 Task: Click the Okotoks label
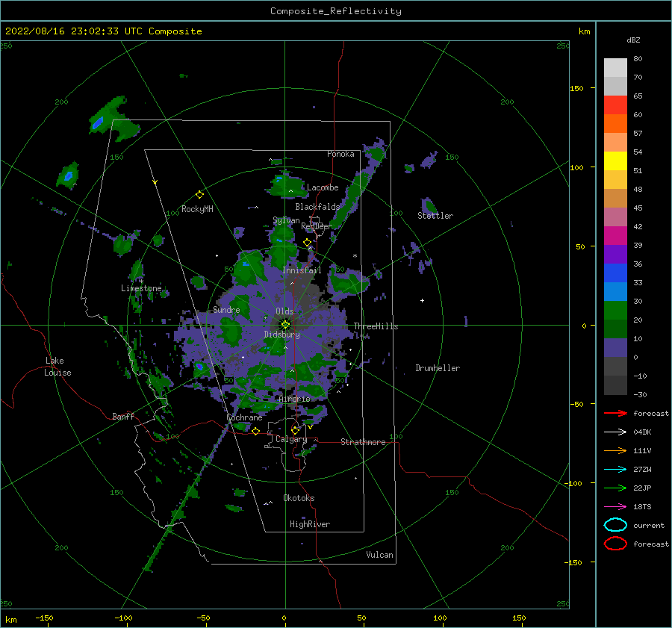(299, 497)
